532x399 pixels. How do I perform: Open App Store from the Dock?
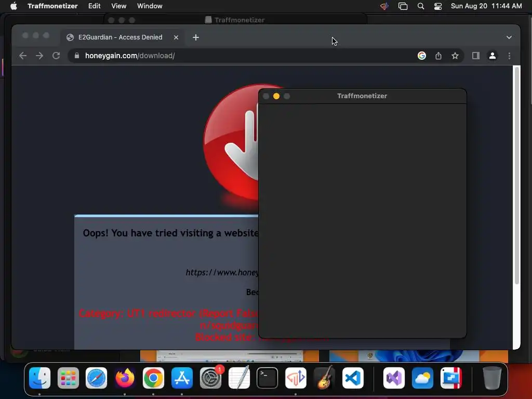(x=182, y=378)
